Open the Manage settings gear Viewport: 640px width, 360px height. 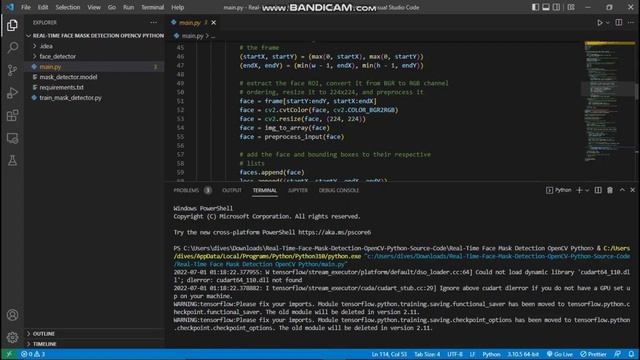pos(12,337)
